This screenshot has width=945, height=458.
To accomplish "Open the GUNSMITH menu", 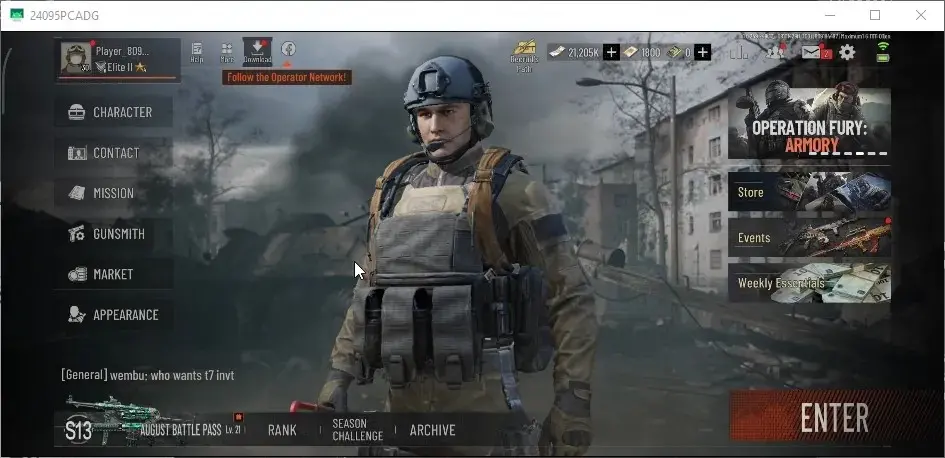I will [x=113, y=234].
